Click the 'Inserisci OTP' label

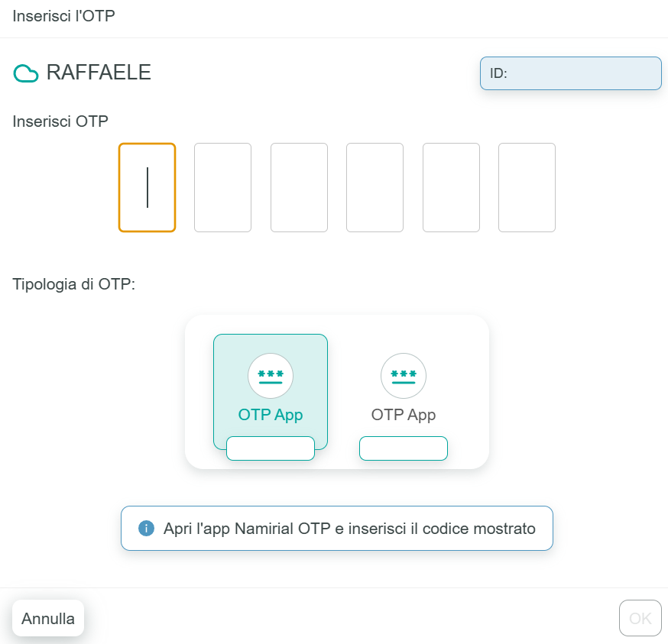pyautogui.click(x=60, y=121)
